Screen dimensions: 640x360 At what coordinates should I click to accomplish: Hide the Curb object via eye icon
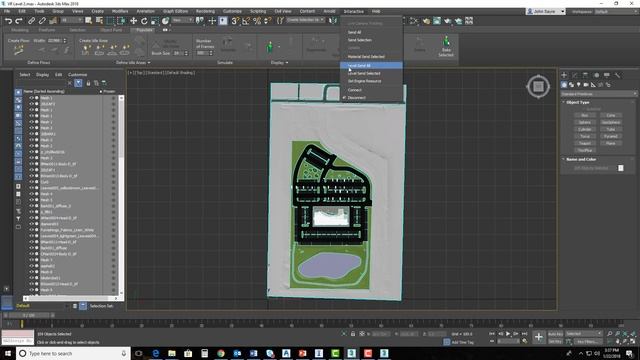tap(31, 182)
